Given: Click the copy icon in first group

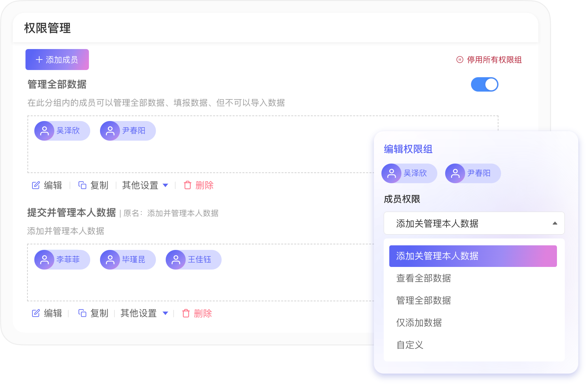Looking at the screenshot, I should [x=82, y=185].
